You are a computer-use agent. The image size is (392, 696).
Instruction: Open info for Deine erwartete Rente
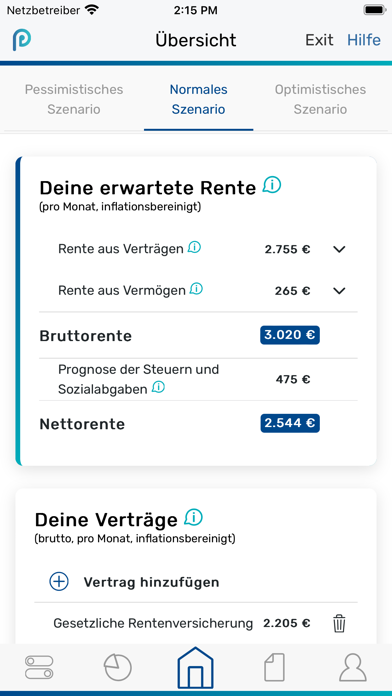(272, 185)
